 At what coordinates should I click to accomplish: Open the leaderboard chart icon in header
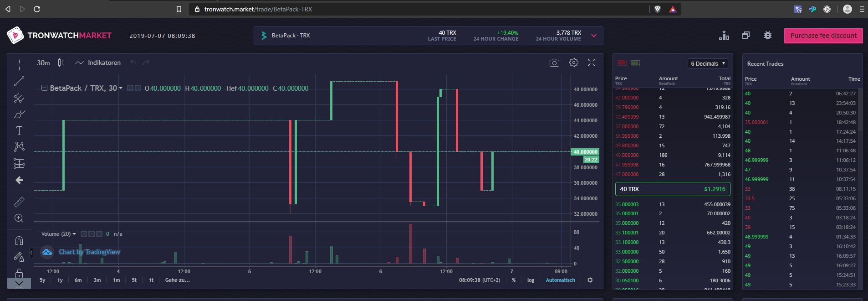tap(724, 36)
